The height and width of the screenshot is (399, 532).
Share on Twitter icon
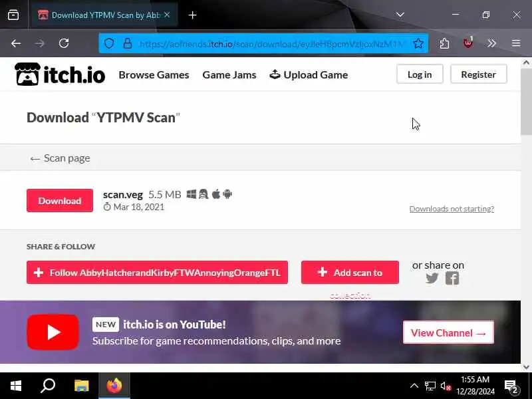pyautogui.click(x=432, y=278)
